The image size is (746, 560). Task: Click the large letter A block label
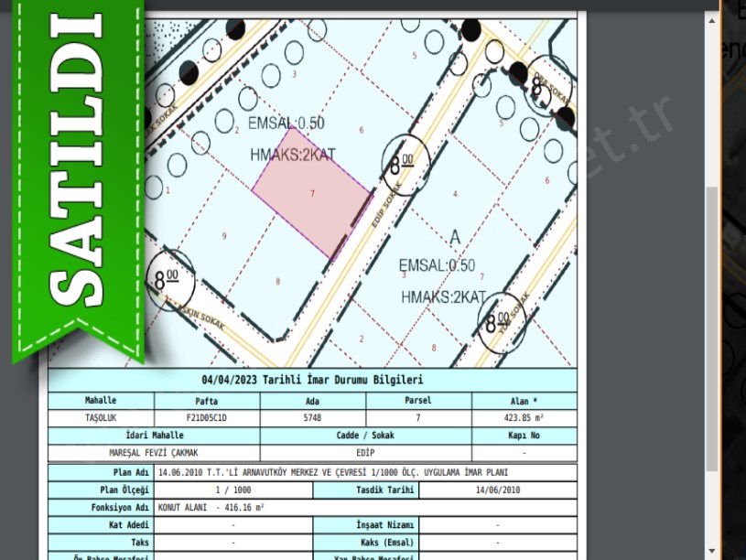click(x=454, y=238)
